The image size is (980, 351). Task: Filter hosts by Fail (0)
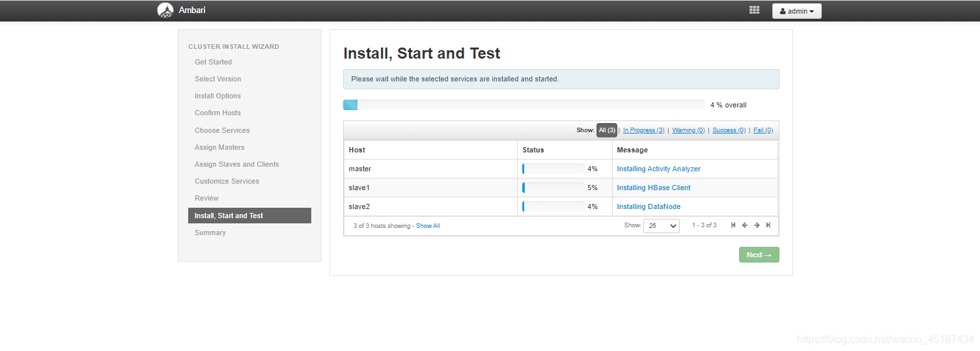[x=763, y=130]
